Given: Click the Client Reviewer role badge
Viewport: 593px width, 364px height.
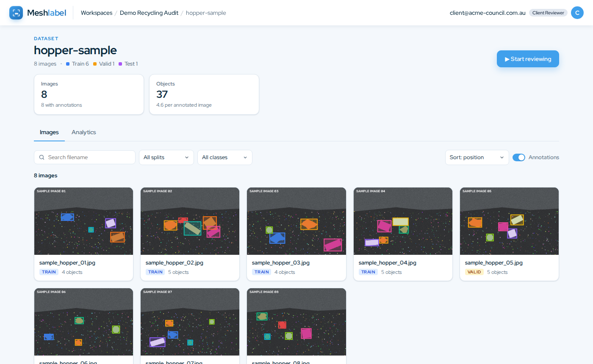Looking at the screenshot, I should 548,13.
